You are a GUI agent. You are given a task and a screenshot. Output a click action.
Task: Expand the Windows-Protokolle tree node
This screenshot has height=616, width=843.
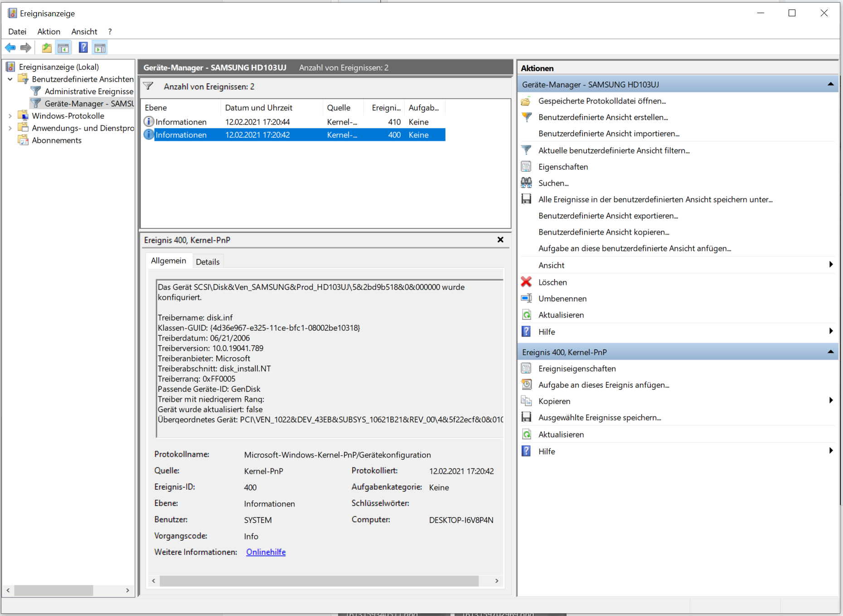(10, 116)
